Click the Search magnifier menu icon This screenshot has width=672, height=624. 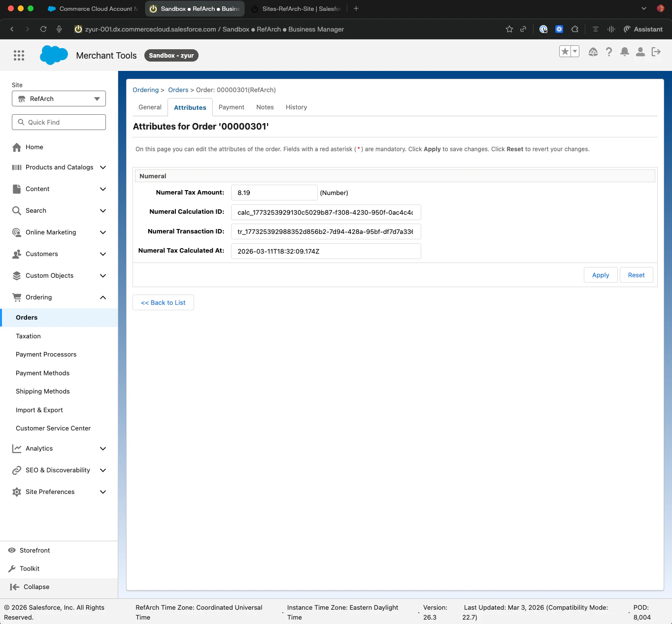[17, 211]
